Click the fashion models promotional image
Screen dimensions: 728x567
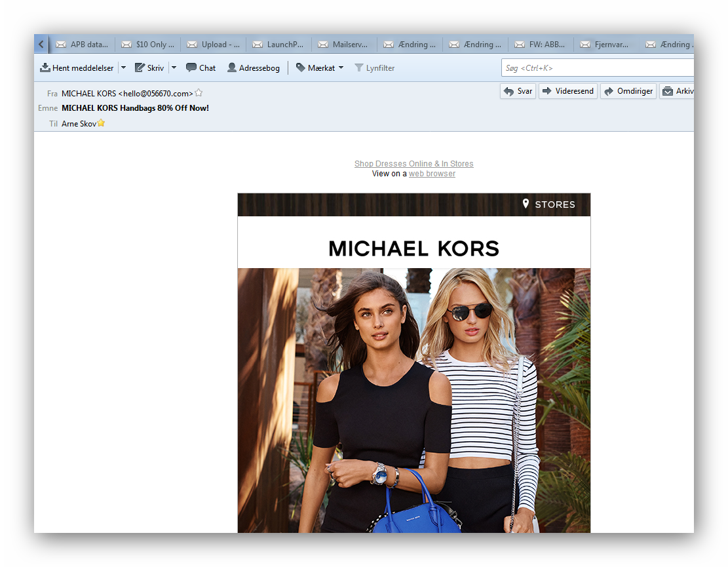click(x=413, y=401)
